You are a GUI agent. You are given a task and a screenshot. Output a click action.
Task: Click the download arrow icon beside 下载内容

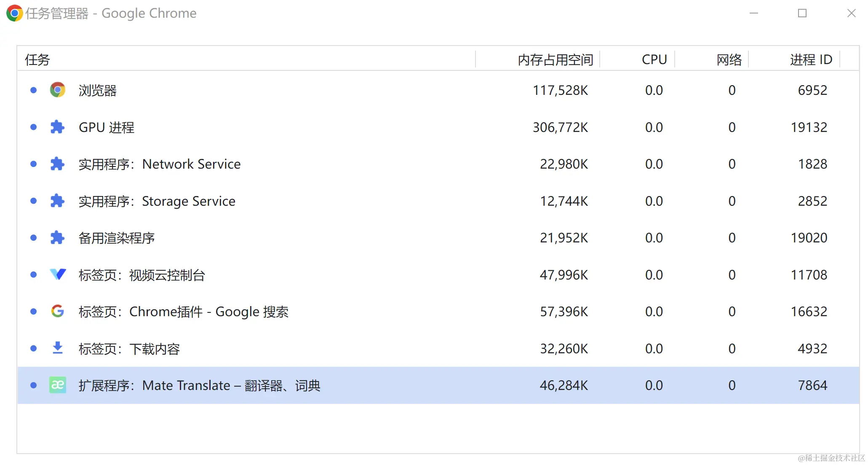click(57, 348)
